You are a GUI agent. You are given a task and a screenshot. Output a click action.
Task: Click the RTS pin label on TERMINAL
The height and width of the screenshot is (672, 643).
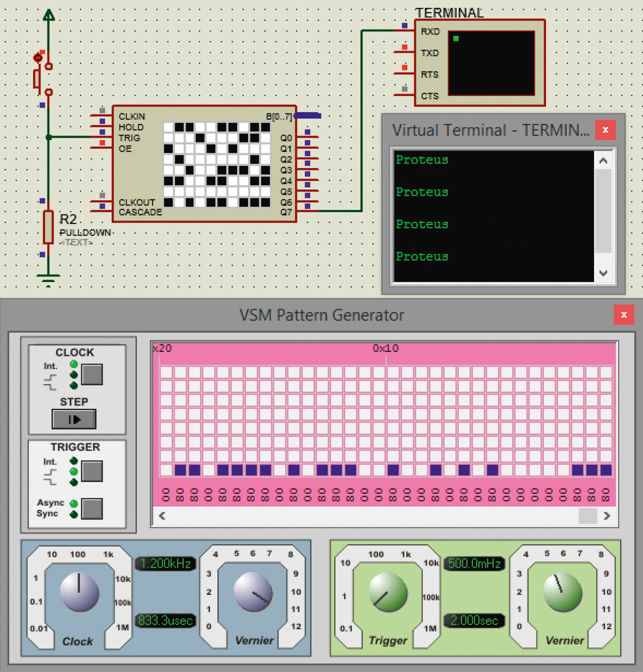(430, 74)
